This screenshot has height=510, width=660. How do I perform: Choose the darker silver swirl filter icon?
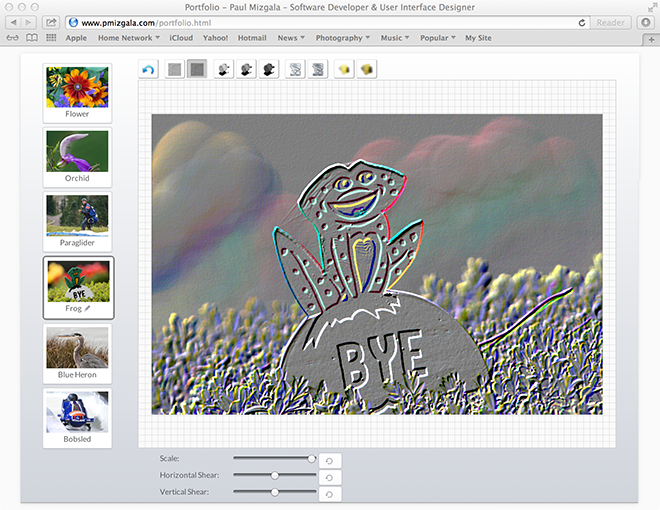click(x=318, y=69)
